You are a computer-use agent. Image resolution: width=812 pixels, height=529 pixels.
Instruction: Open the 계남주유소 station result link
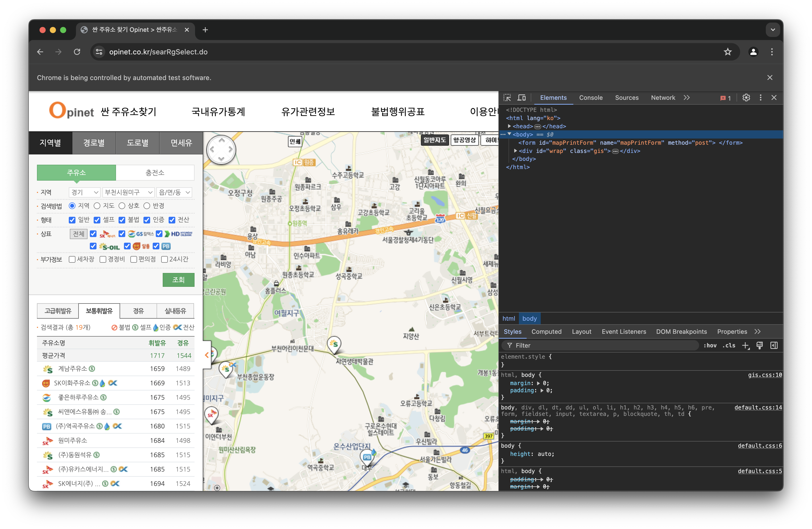click(x=72, y=369)
